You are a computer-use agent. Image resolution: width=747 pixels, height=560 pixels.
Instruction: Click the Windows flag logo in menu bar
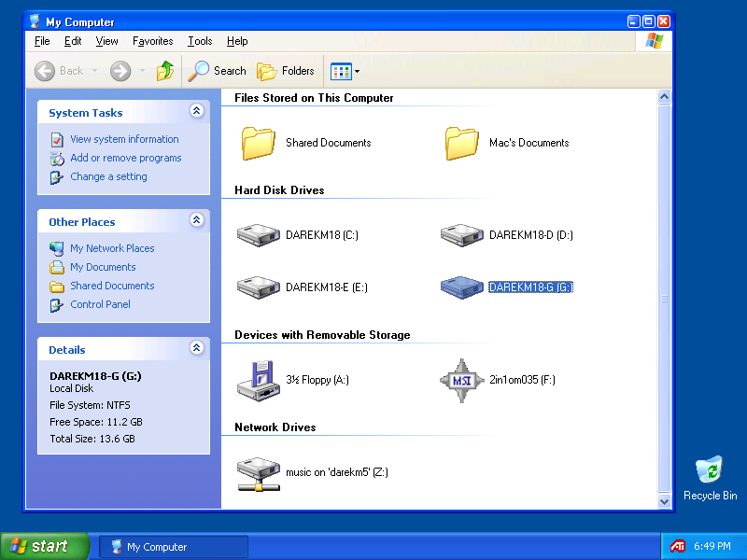(x=655, y=41)
